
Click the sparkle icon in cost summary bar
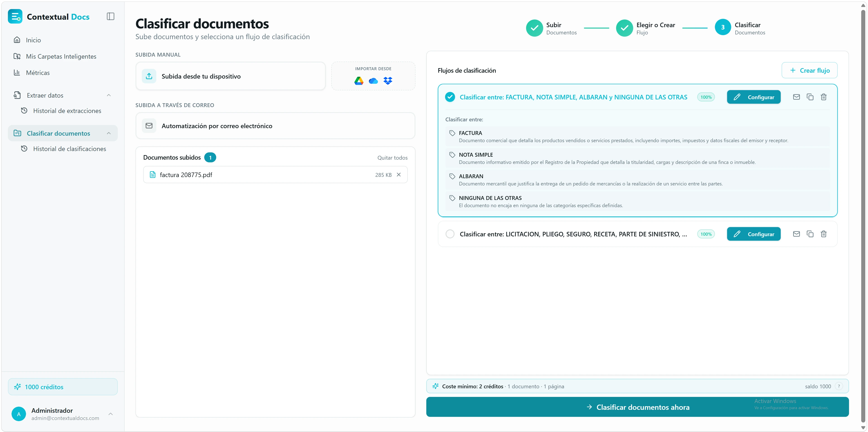[x=435, y=386]
